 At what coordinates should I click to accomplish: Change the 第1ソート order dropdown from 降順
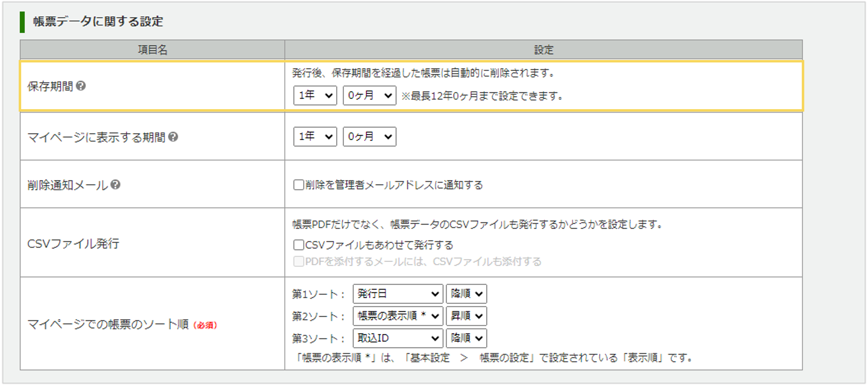[x=466, y=294]
